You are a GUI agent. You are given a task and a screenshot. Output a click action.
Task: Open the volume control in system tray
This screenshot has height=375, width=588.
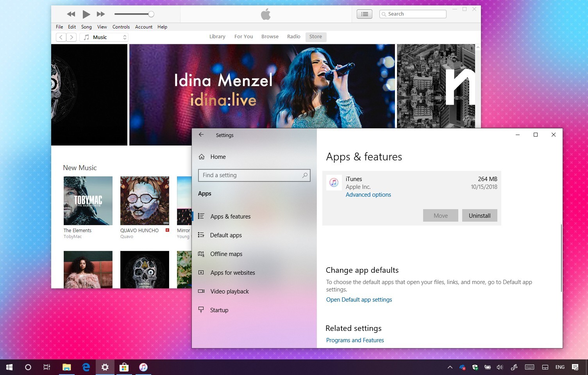(x=500, y=367)
